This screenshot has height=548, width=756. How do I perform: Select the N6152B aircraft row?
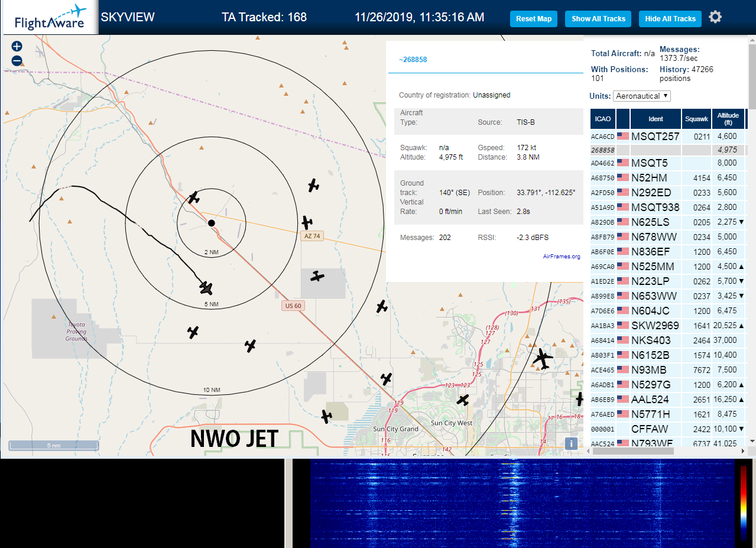click(x=668, y=355)
